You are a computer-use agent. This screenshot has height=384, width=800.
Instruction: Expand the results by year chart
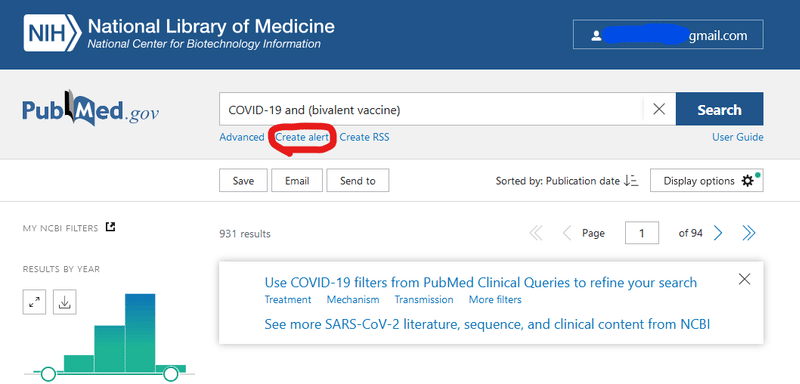point(34,302)
